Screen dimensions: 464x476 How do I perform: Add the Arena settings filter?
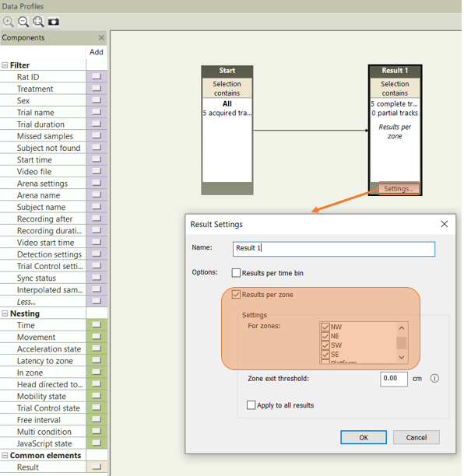coord(97,183)
